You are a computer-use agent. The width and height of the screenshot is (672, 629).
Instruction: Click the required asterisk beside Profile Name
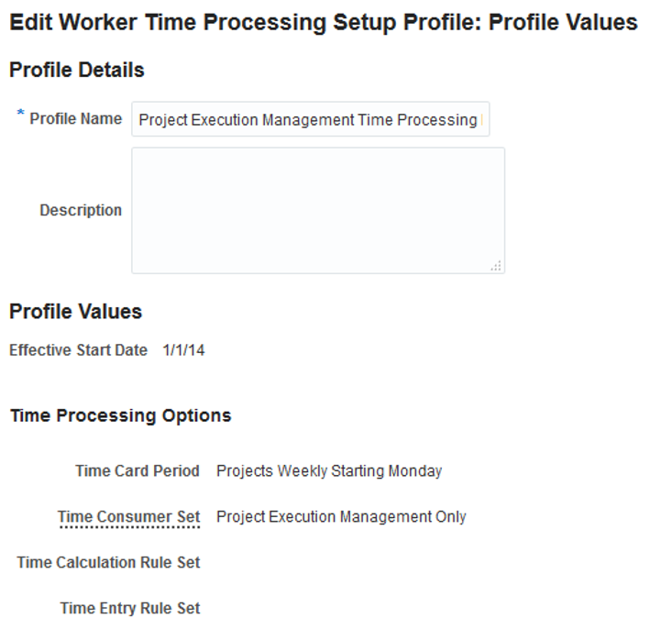[x=20, y=114]
